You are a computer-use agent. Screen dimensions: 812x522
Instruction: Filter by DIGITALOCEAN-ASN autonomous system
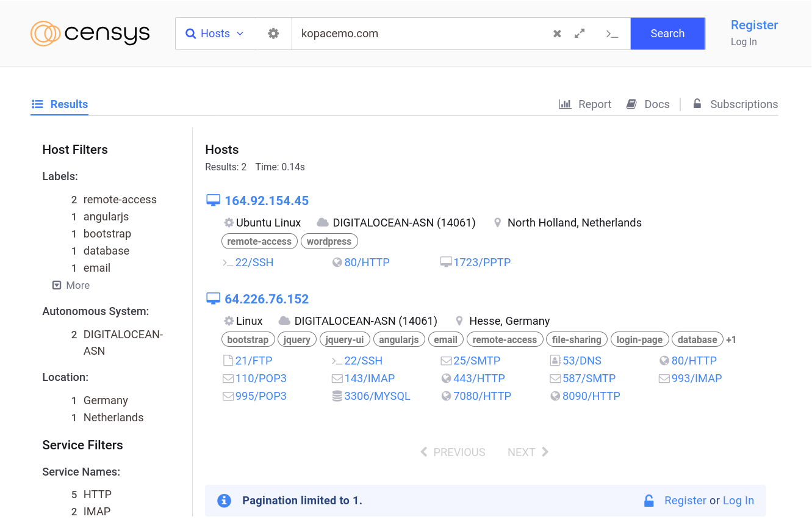(x=123, y=343)
